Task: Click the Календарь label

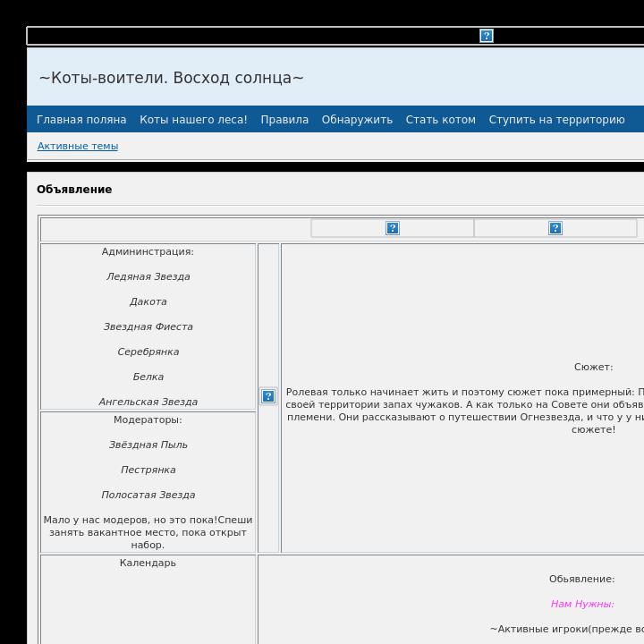Action: (x=148, y=563)
